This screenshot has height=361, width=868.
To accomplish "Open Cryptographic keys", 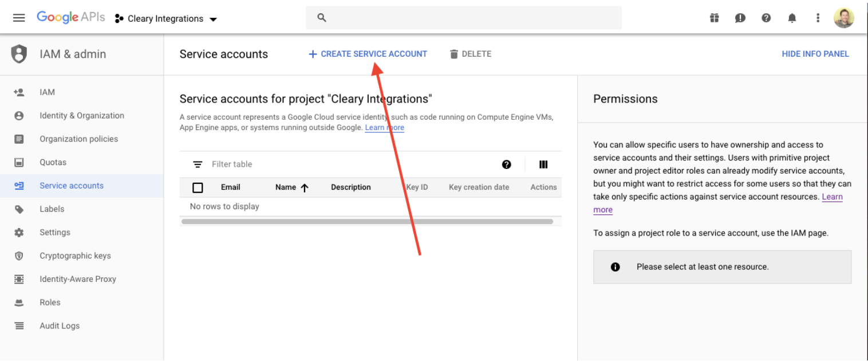I will 75,256.
